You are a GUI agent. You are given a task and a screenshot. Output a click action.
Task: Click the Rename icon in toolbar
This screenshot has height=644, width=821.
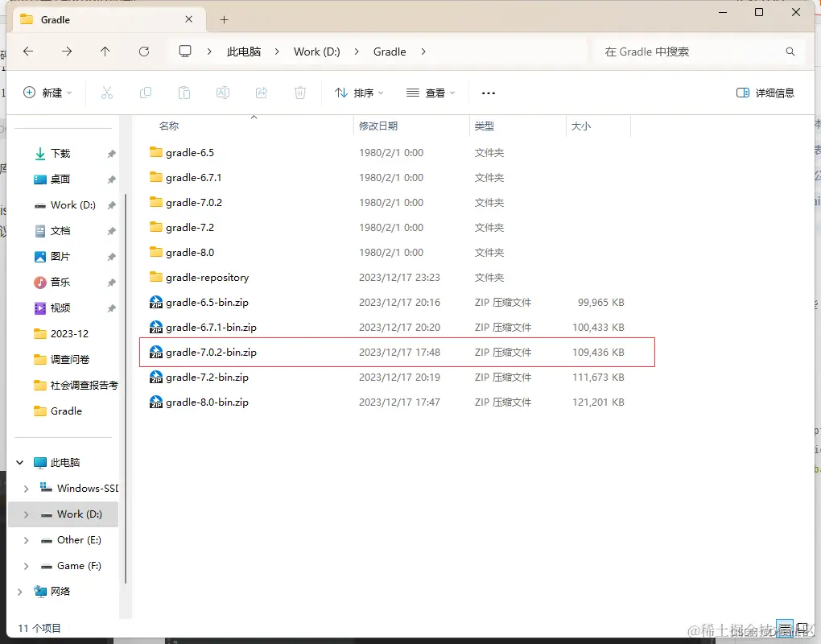(223, 93)
